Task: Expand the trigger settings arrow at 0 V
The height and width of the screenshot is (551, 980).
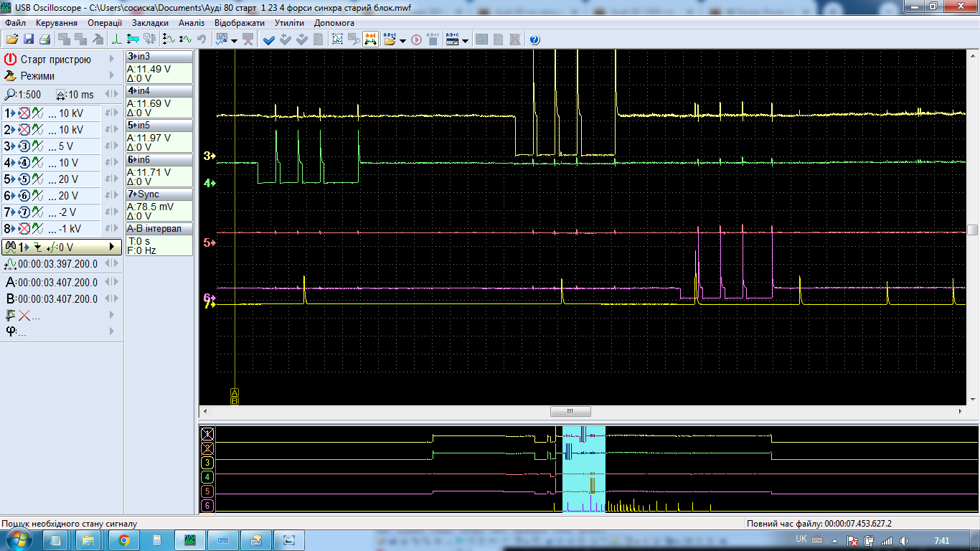Action: coord(111,247)
